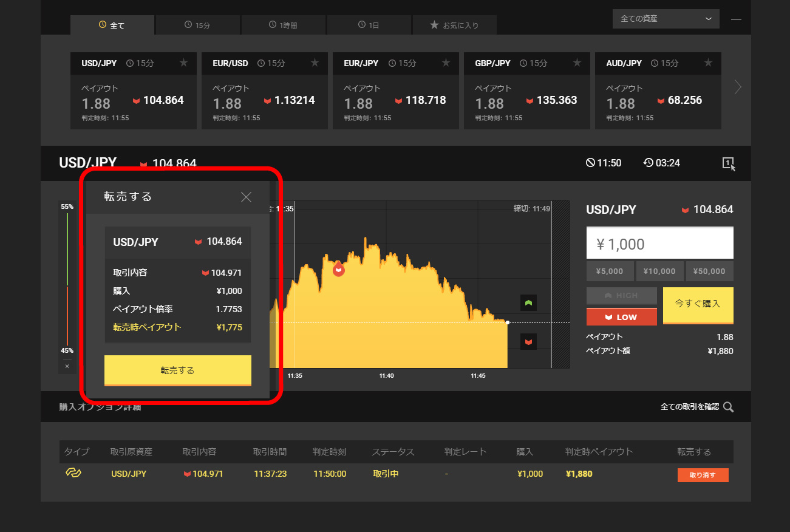
Task: Favorite the EUR/JPY card with the star
Action: click(x=446, y=63)
